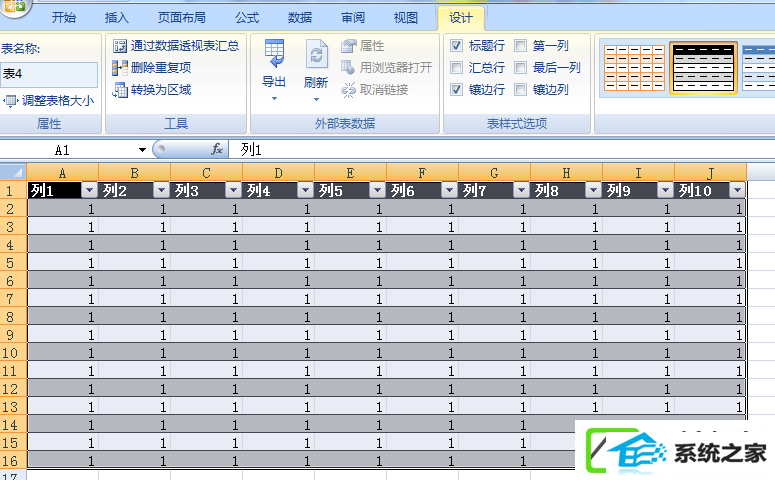
Task: Open the filter dropdown for 列7
Action: pyautogui.click(x=521, y=190)
